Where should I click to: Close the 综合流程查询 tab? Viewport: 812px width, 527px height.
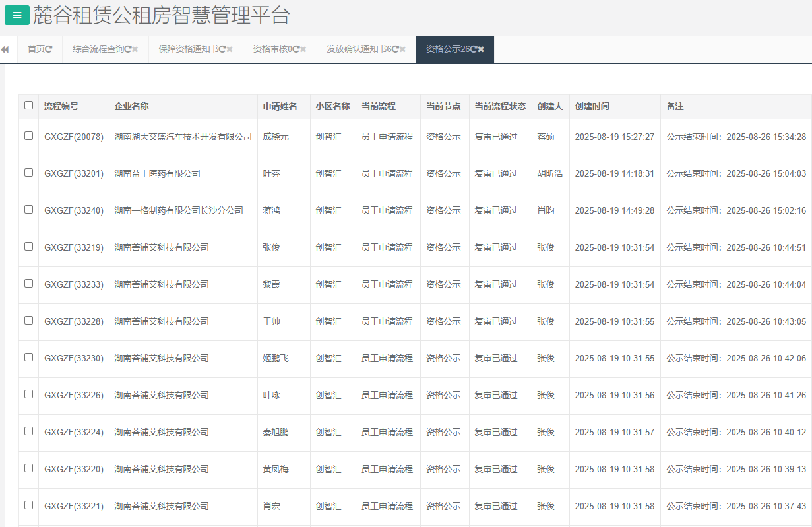pyautogui.click(x=135, y=49)
